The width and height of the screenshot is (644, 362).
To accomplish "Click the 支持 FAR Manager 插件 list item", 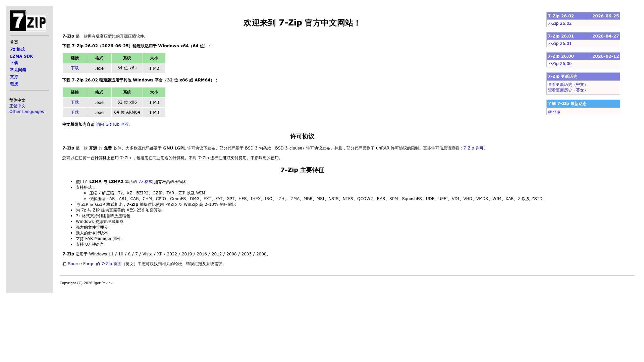I will point(99,239).
